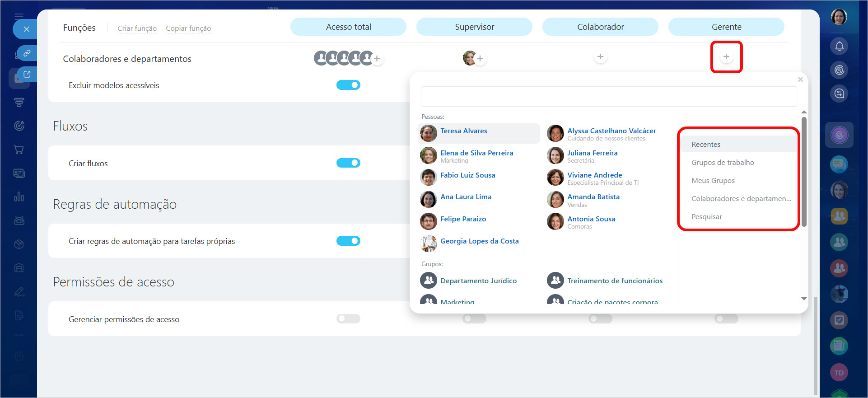
Task: Open the shopping cart icon in sidebar
Action: (19, 150)
